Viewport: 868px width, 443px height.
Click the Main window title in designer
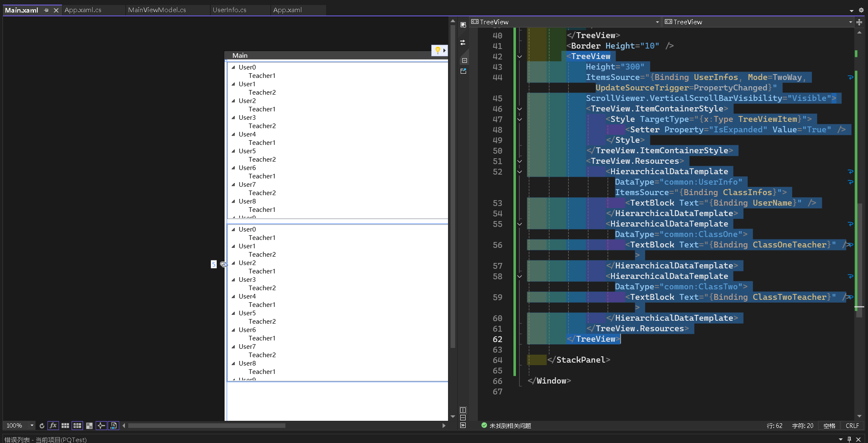coord(240,55)
